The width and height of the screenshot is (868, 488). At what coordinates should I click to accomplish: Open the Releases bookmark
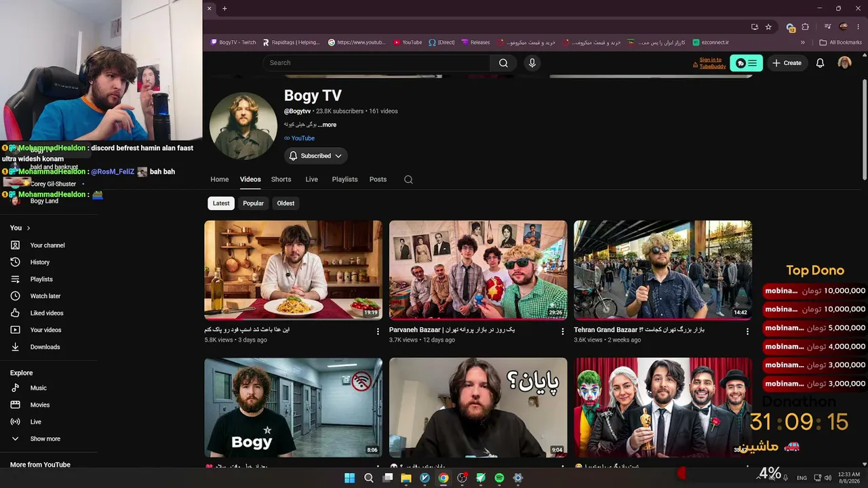tap(475, 42)
